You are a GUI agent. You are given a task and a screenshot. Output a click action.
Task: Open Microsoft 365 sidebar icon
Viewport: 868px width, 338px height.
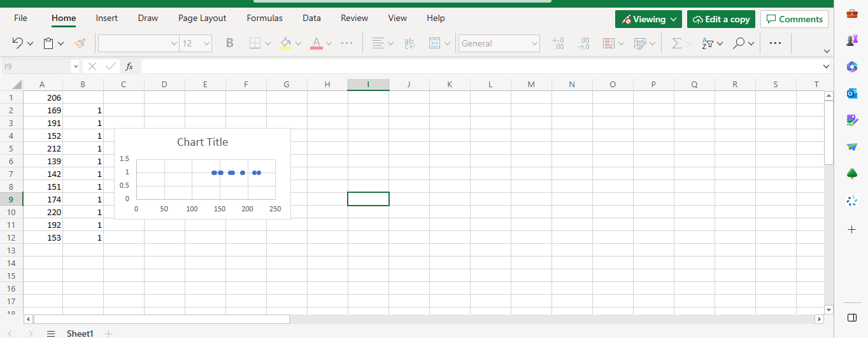point(852,67)
